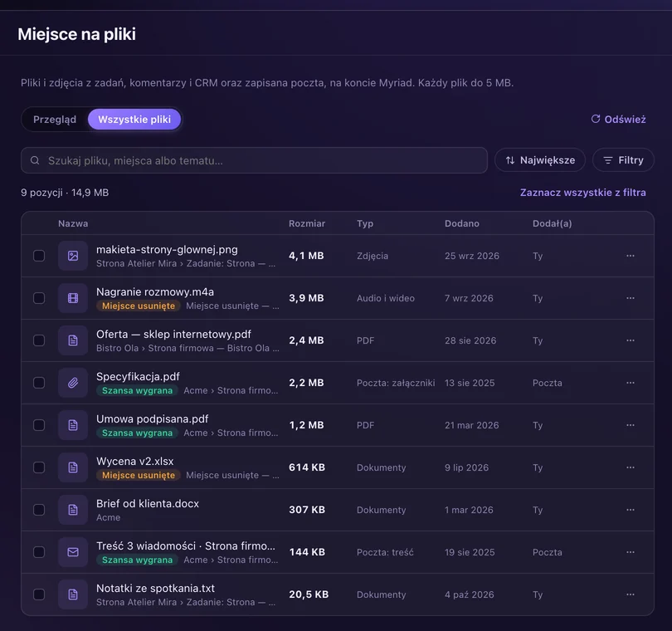Click the Odśwież refresh button

click(618, 120)
